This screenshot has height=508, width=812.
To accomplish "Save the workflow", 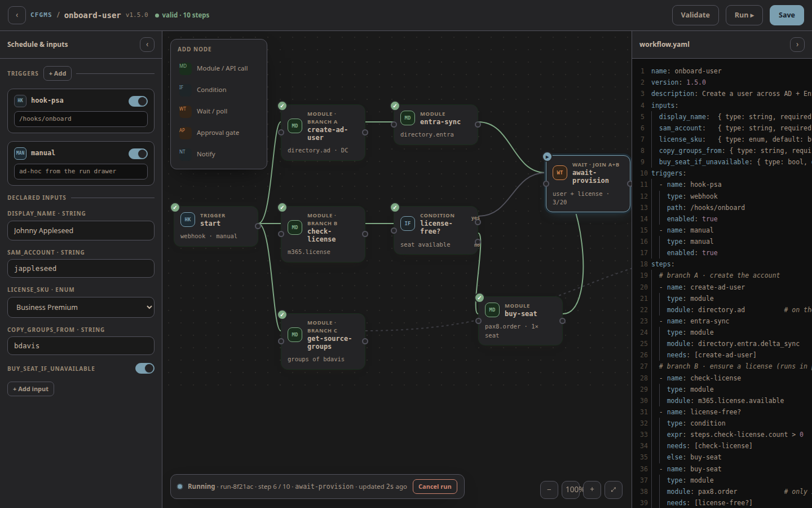I will click(x=787, y=15).
